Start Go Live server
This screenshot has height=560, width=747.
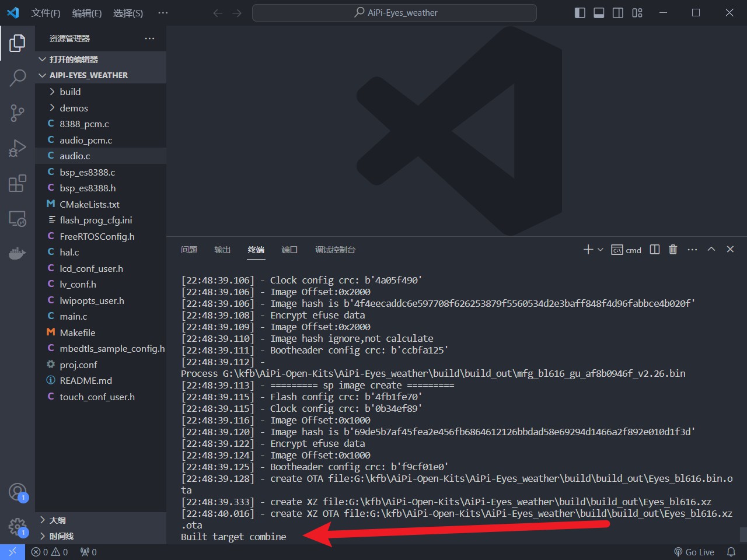[x=694, y=552]
